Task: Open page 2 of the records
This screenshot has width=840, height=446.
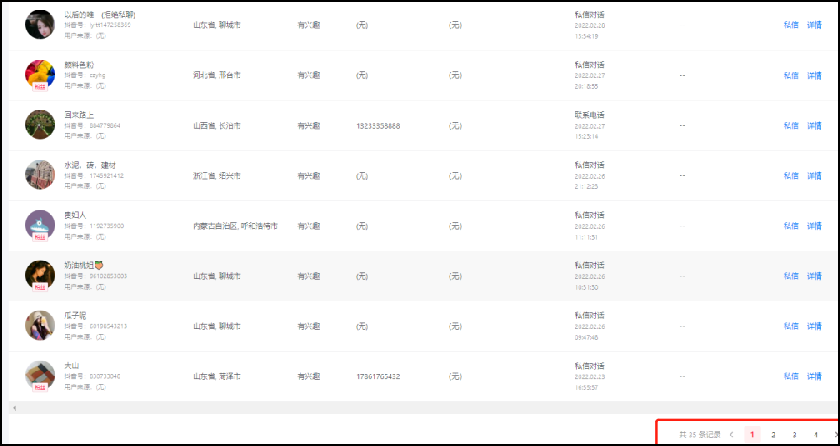Action: point(773,435)
